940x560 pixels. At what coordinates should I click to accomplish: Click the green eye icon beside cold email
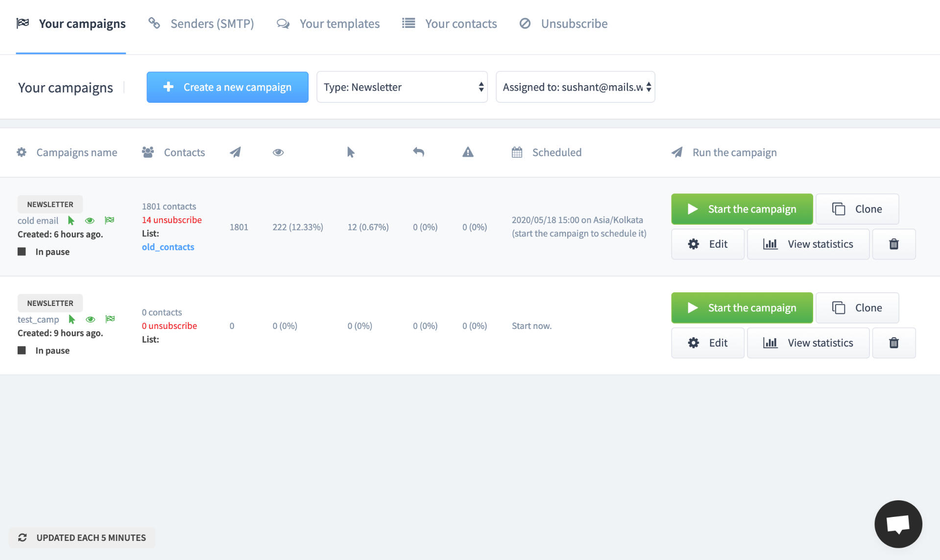coord(90,221)
